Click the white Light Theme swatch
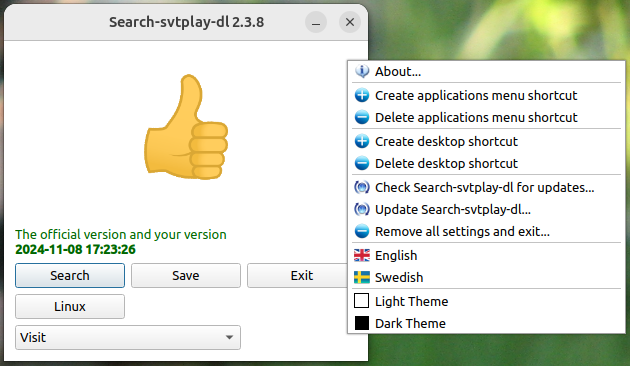Viewport: 630px width, 366px height. click(x=362, y=301)
